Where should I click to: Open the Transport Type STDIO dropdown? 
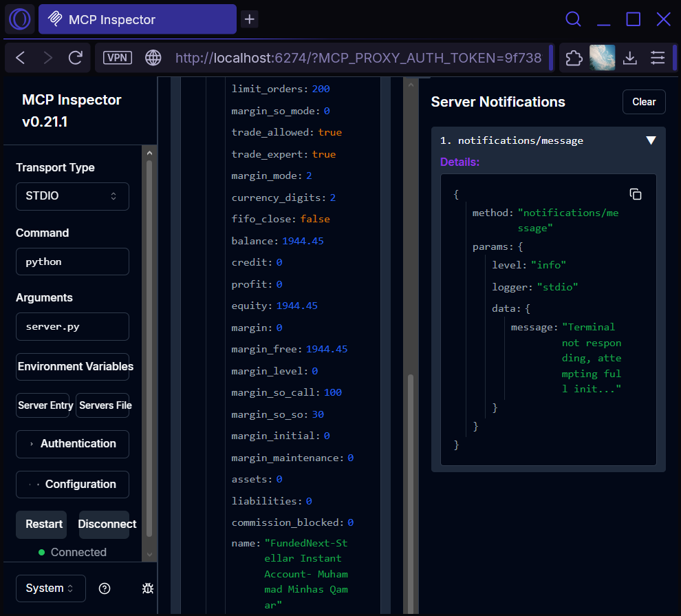click(72, 196)
